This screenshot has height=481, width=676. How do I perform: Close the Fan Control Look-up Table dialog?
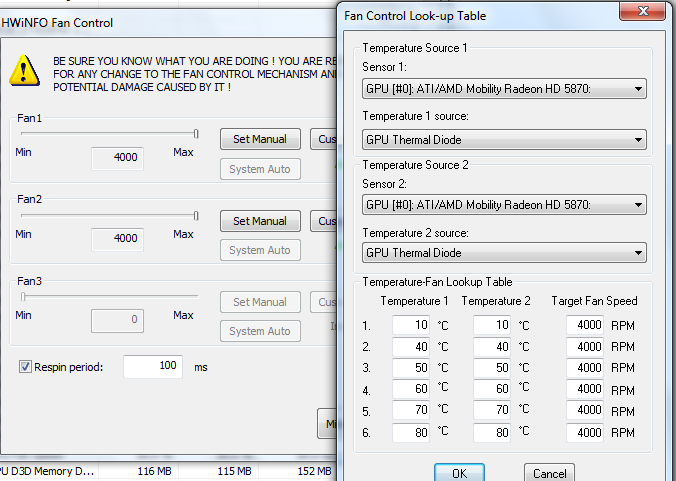click(643, 11)
